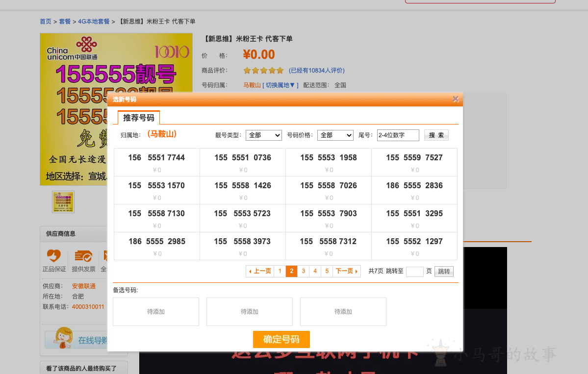The image size is (588, 374).
Task: Click phone number 4000310011
Action: click(88, 306)
